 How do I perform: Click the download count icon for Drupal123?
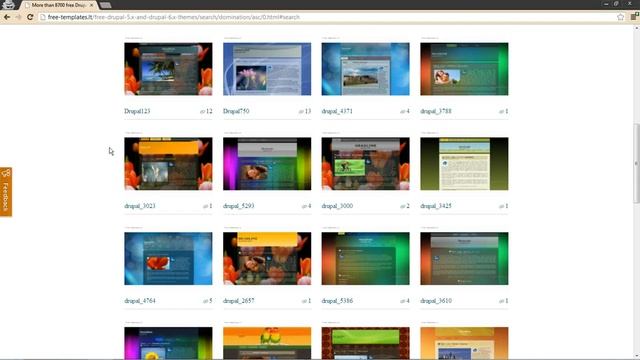click(x=202, y=111)
